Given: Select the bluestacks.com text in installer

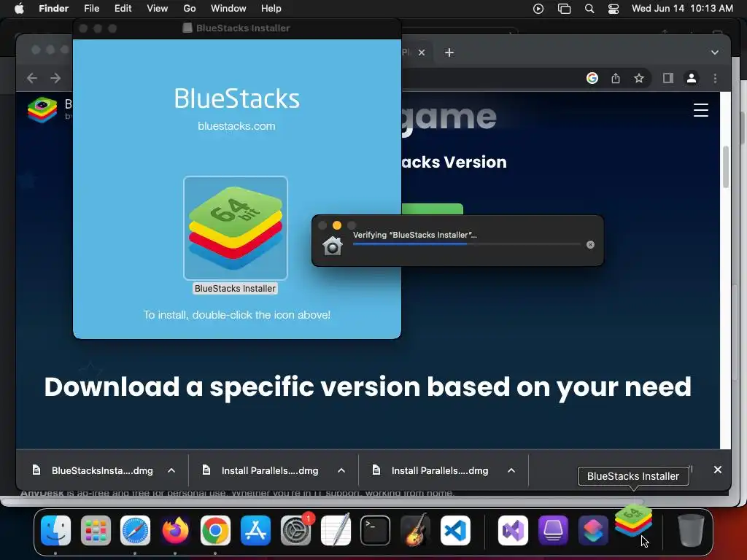Looking at the screenshot, I should click(x=236, y=126).
